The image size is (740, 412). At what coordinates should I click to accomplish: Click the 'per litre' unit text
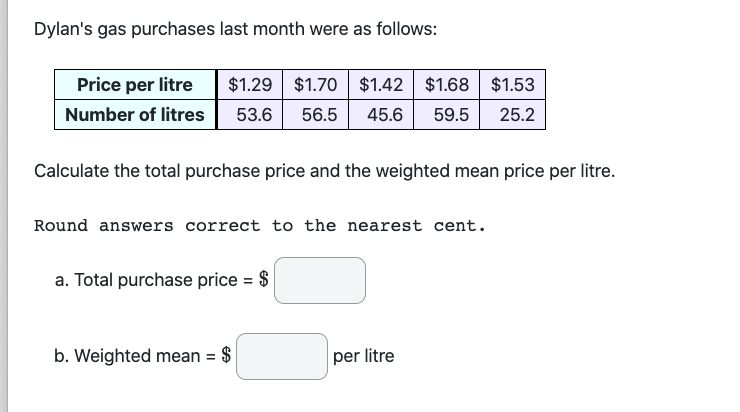(363, 356)
